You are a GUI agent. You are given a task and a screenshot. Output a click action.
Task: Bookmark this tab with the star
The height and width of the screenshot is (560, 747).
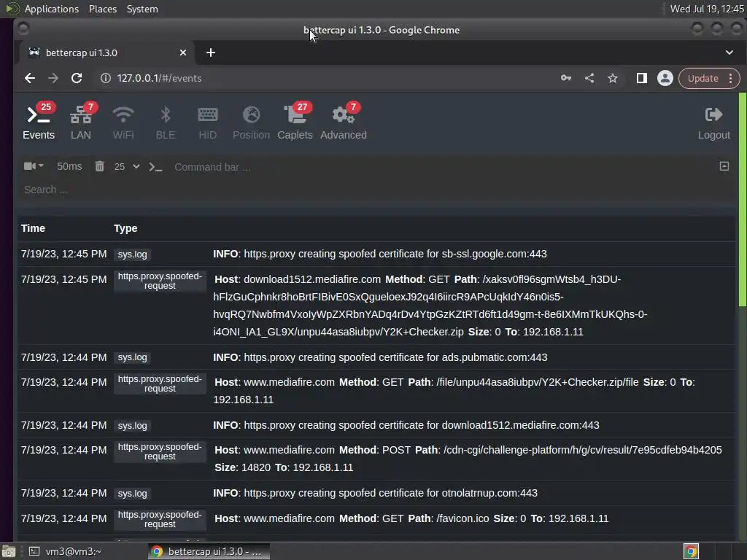point(613,78)
